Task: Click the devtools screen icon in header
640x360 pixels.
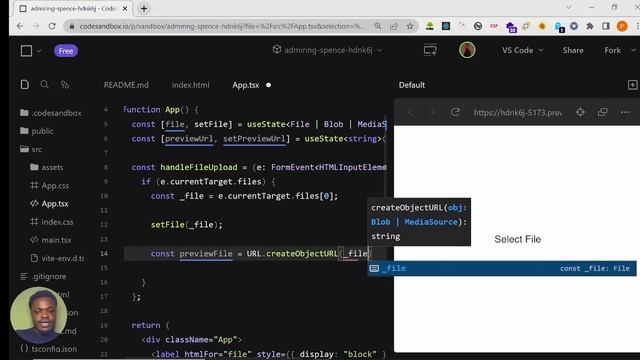Action: [430, 50]
